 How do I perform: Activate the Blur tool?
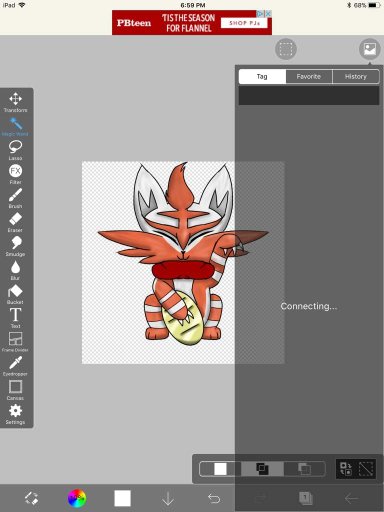point(15,270)
